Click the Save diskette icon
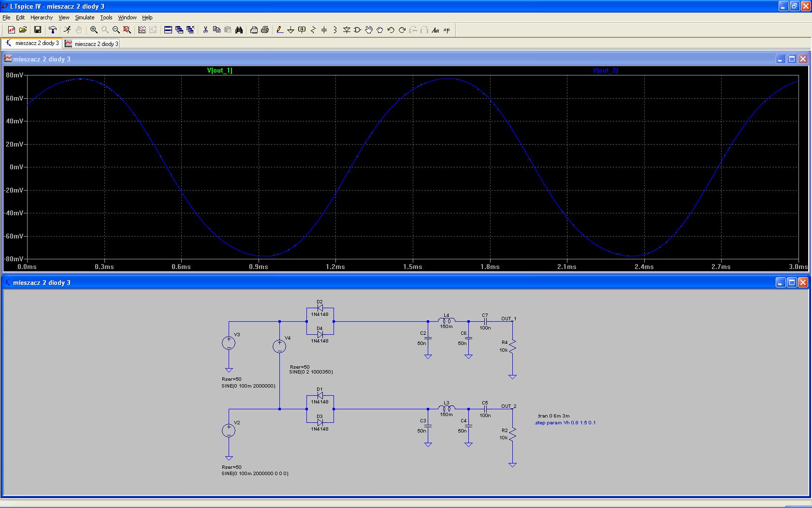 (x=37, y=30)
